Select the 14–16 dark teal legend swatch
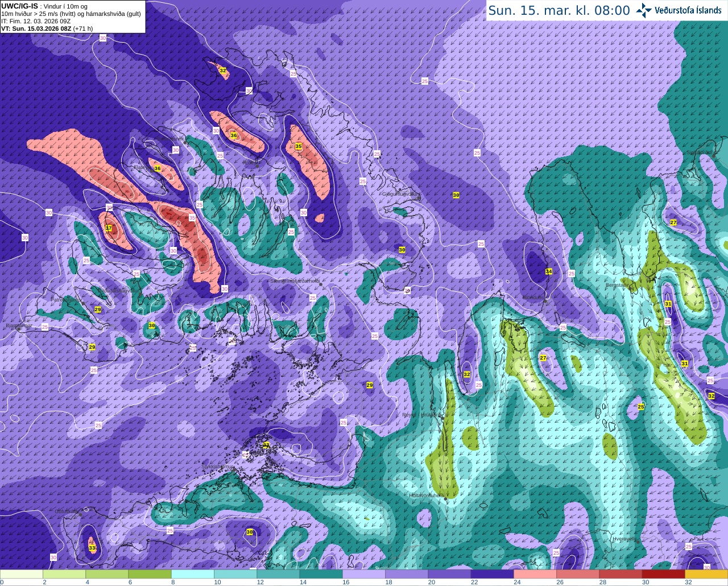 click(x=321, y=573)
